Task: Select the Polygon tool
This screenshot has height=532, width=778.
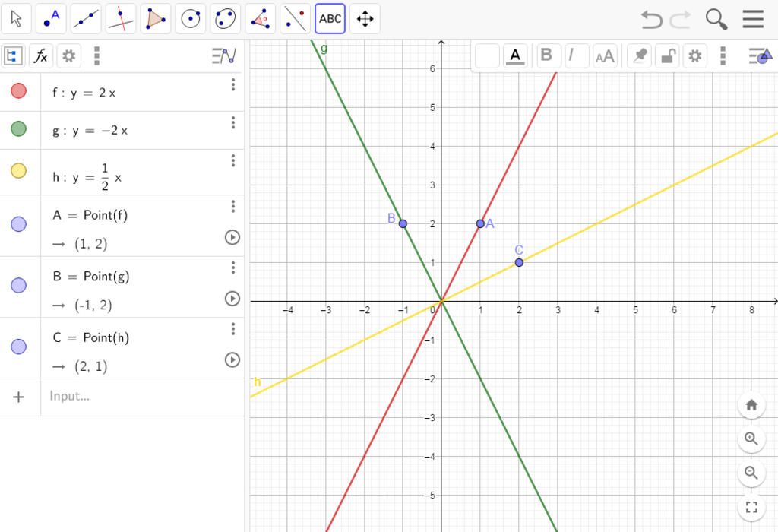Action: coord(156,19)
